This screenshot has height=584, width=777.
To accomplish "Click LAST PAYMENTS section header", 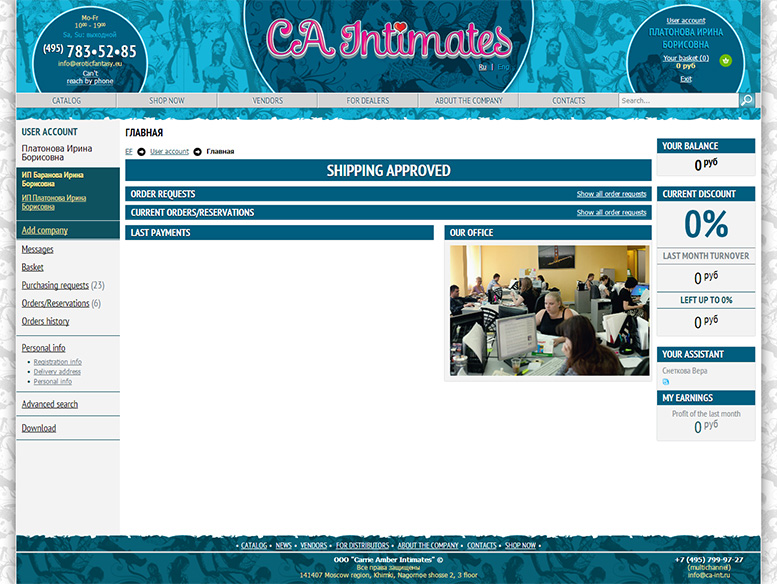I will click(x=279, y=232).
